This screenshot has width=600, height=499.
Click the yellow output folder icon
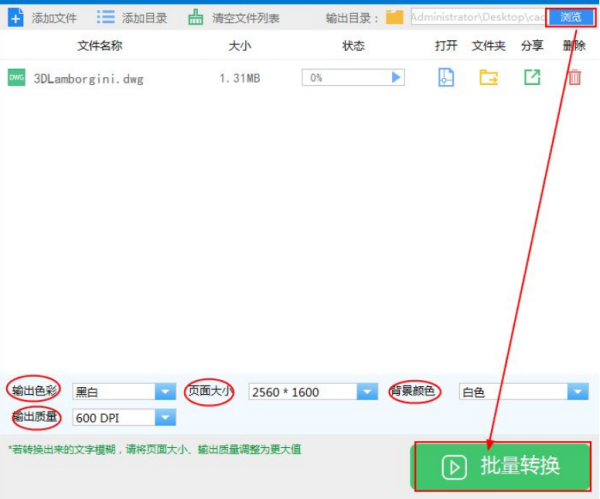pyautogui.click(x=394, y=17)
